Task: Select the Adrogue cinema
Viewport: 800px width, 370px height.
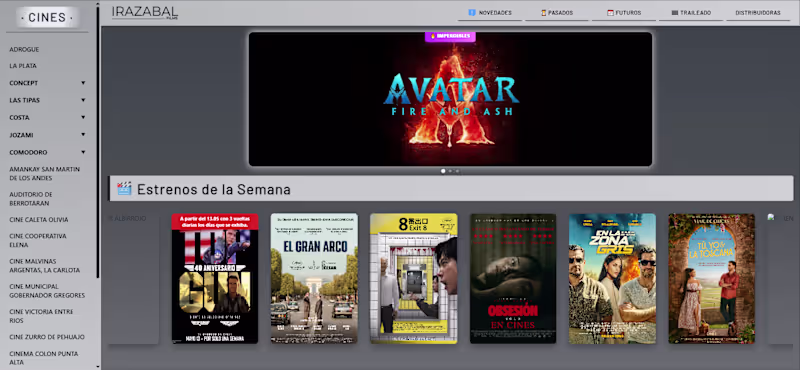Action: coord(24,50)
